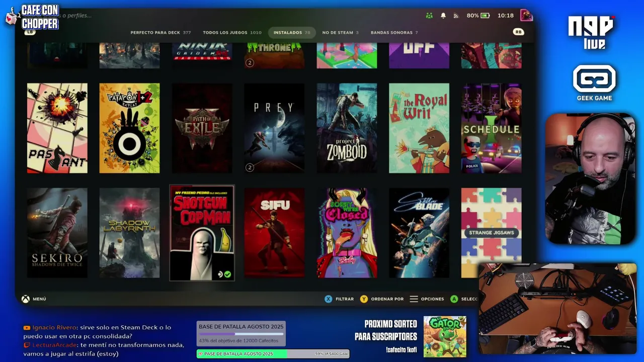Viewport: 644px width, 362px height.
Task: Select the Strange Jigsaws cover
Action: coord(492,233)
